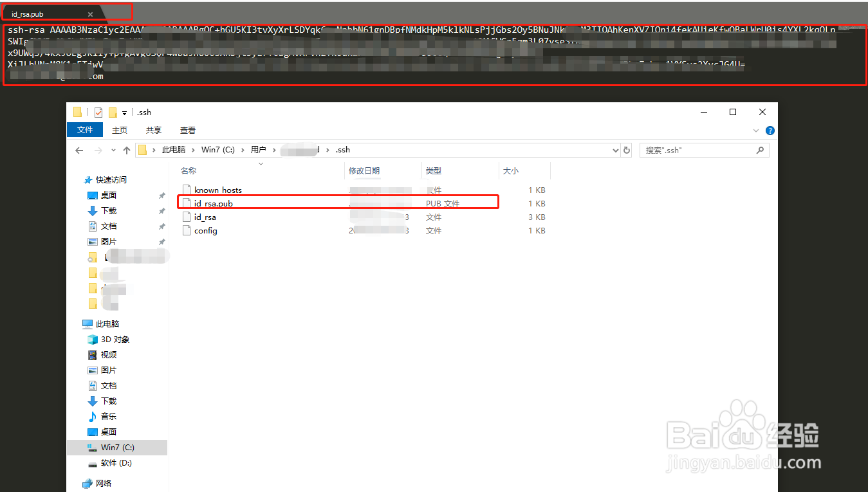868x492 pixels.
Task: Select the known_hosts file
Action: [x=218, y=190]
